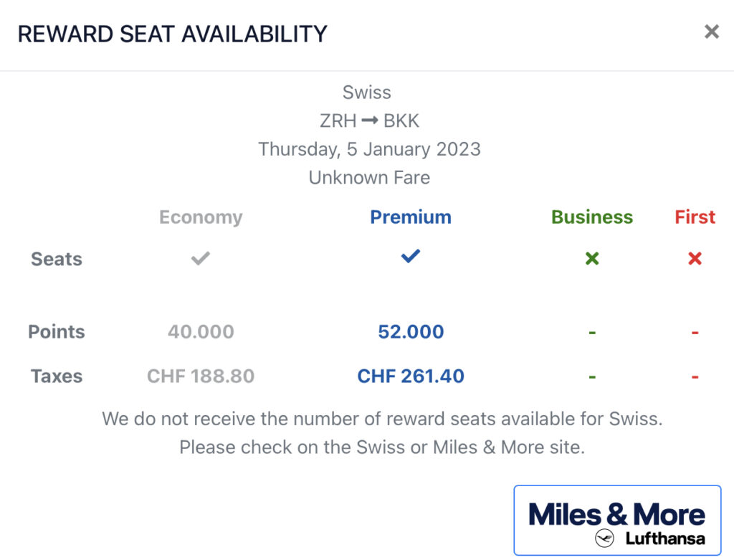
Task: Click the Thursday, 5 January 2023 date
Action: pyautogui.click(x=369, y=149)
